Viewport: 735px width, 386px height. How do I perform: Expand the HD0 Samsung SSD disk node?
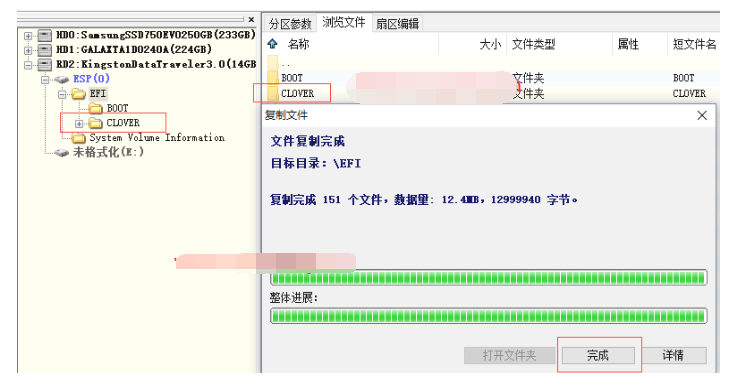tap(28, 36)
